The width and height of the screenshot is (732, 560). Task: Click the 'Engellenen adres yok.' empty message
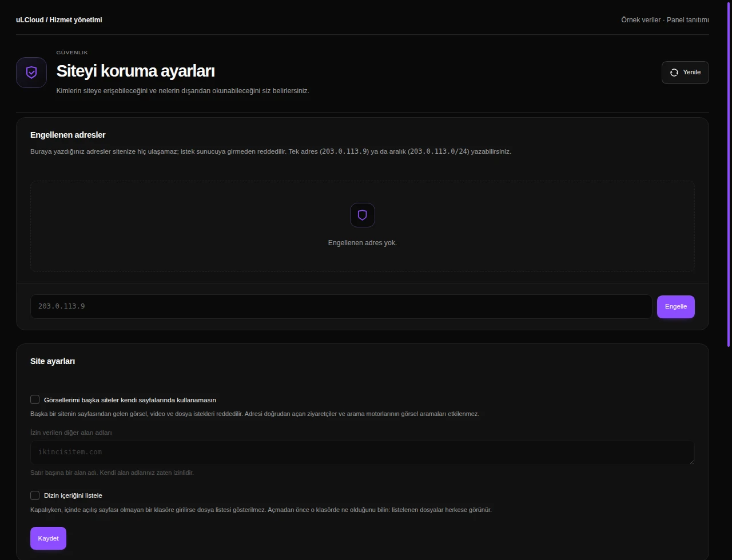[x=363, y=243]
